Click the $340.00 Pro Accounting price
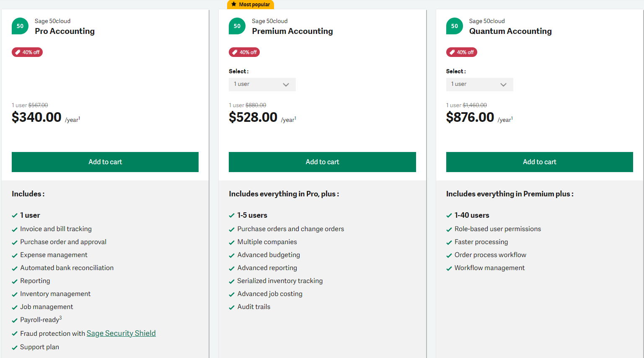Viewport: 644px width, 358px height. 36,117
